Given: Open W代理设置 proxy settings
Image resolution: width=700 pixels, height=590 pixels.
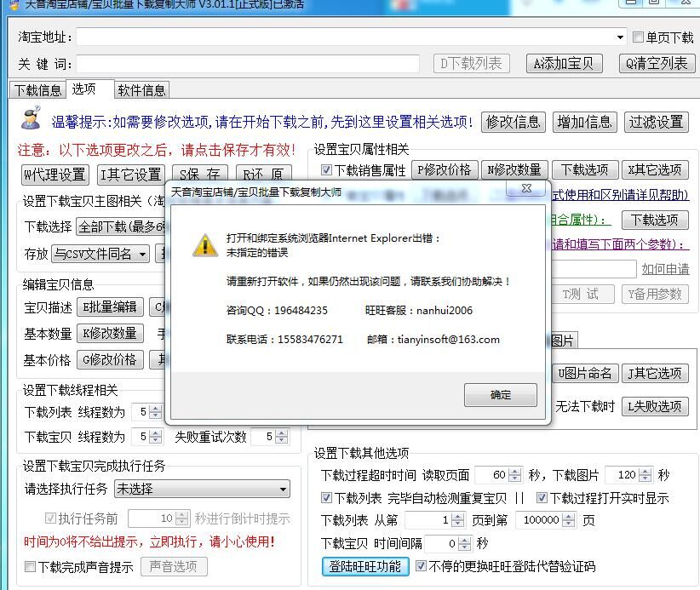Looking at the screenshot, I should click(55, 175).
